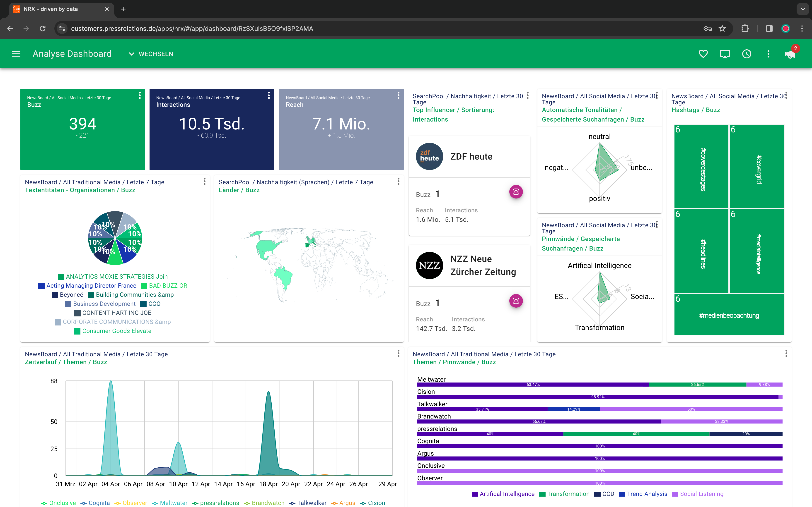812x507 pixels.
Task: Open the hamburger navigation menu
Action: click(16, 54)
